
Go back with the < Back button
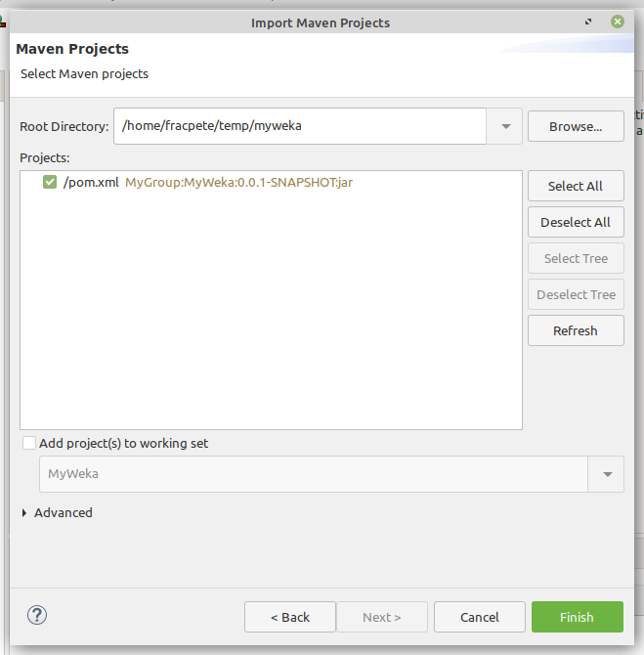tap(290, 617)
